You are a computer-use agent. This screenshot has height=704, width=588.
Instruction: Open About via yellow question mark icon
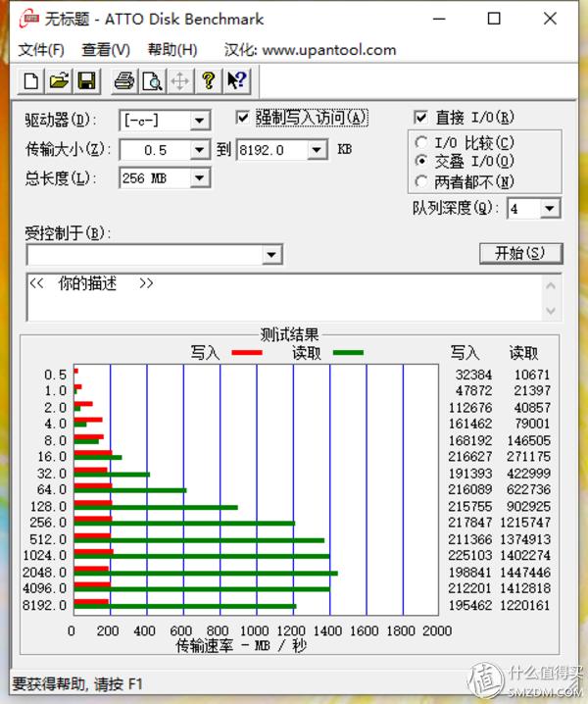coord(208,81)
